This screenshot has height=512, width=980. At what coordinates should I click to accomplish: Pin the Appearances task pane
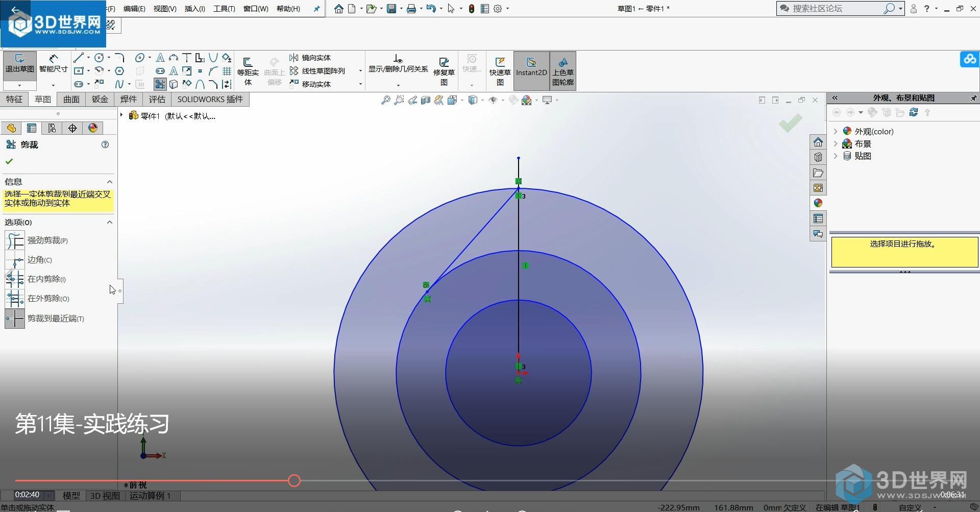(973, 97)
